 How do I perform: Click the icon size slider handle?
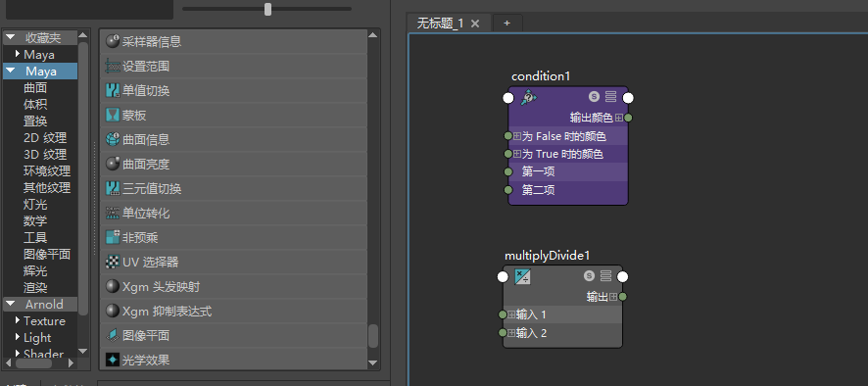267,9
